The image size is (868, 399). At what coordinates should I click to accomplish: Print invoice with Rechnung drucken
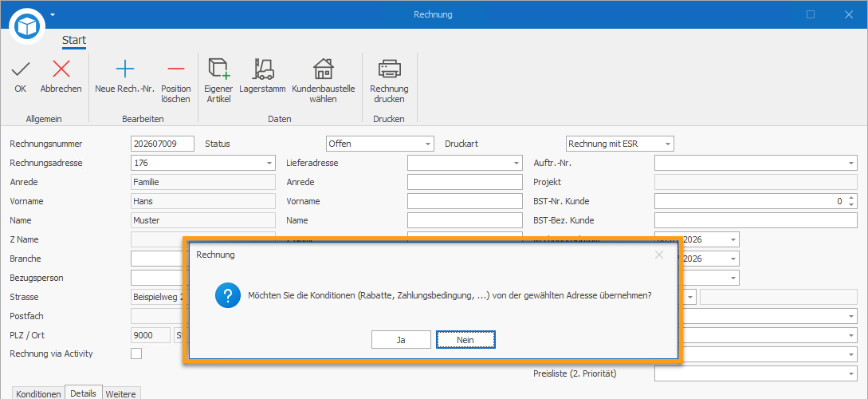389,82
